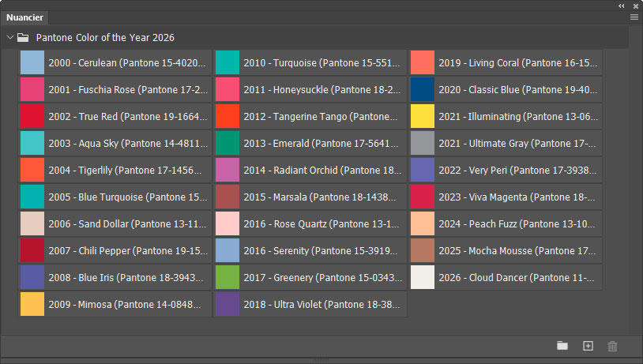Click the 2021 Illuminating yellow swatch
Viewport: 643px width, 364px height.
click(x=423, y=116)
